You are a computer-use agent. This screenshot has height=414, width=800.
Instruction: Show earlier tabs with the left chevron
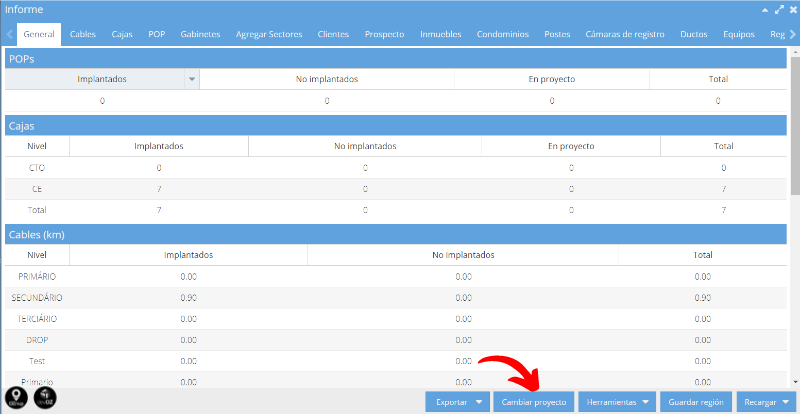coord(10,35)
